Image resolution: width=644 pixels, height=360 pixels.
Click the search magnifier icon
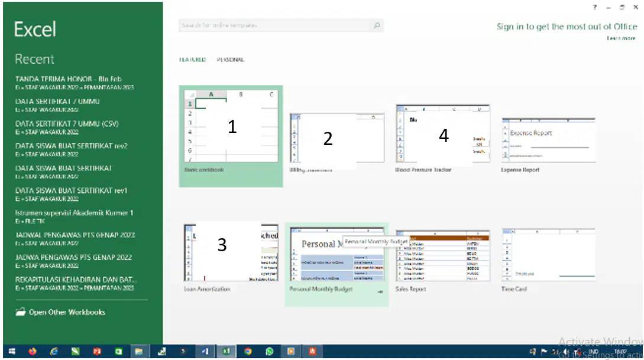tap(377, 25)
